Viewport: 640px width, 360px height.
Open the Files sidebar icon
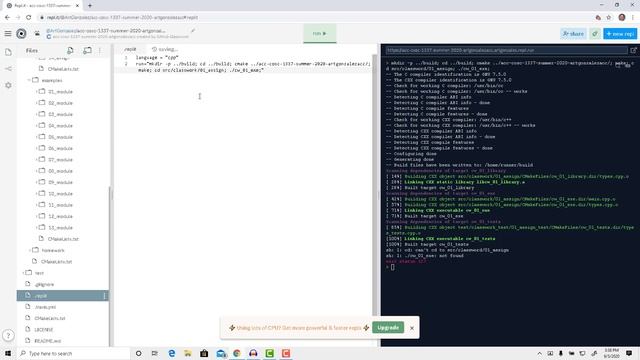(8, 52)
